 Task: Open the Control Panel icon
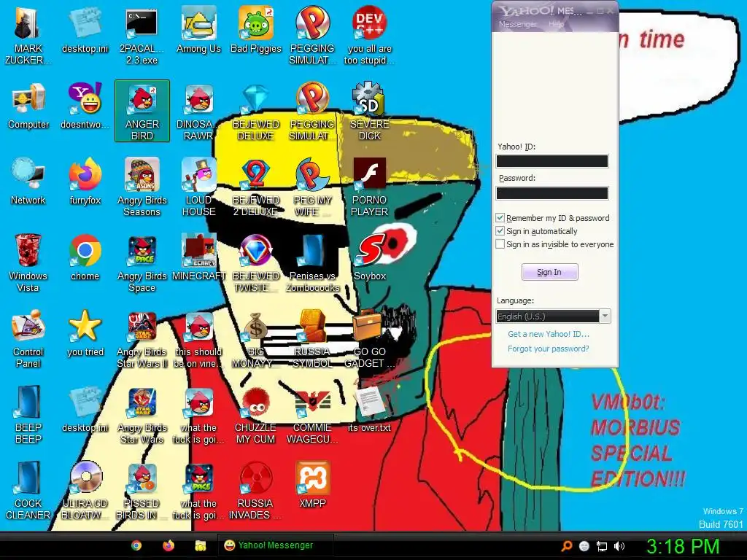pyautogui.click(x=28, y=338)
